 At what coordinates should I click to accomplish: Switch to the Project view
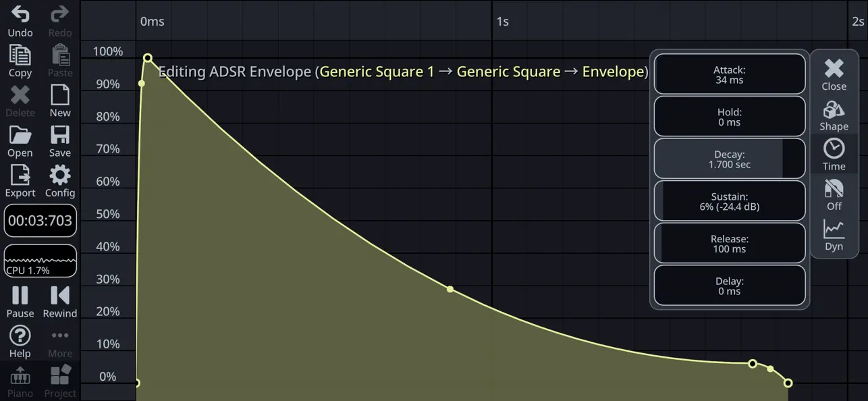(60, 381)
